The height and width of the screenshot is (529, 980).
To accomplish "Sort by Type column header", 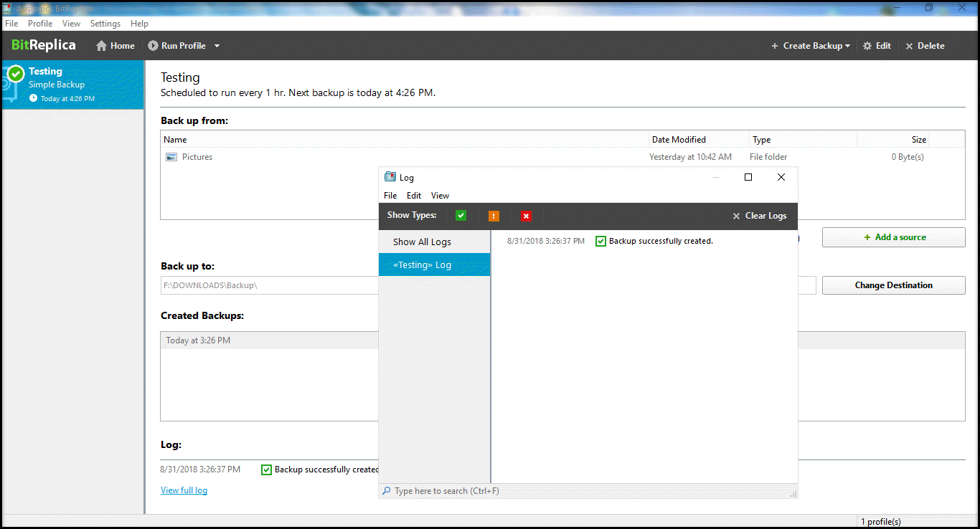I will [x=804, y=140].
